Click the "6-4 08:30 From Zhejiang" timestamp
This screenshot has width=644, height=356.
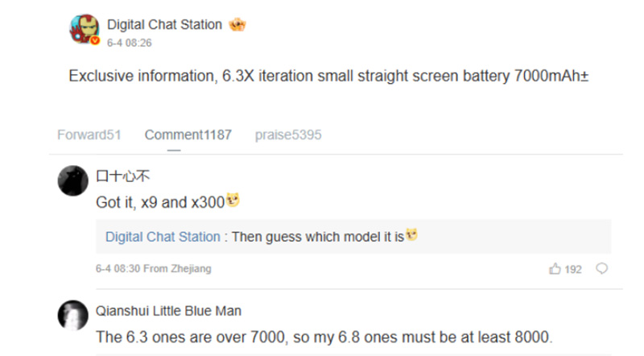click(154, 269)
